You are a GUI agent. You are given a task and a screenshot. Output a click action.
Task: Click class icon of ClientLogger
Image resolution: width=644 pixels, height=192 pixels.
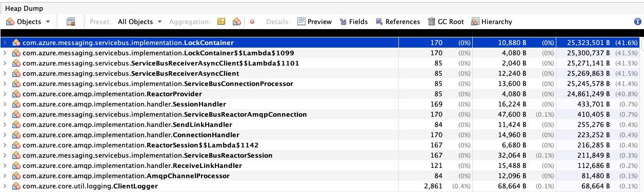tap(16, 186)
